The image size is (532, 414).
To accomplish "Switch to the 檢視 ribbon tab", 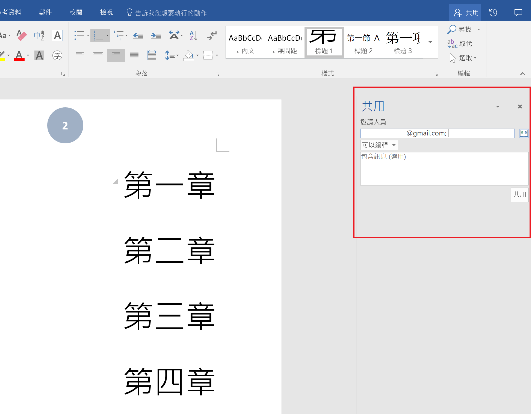I will point(107,13).
